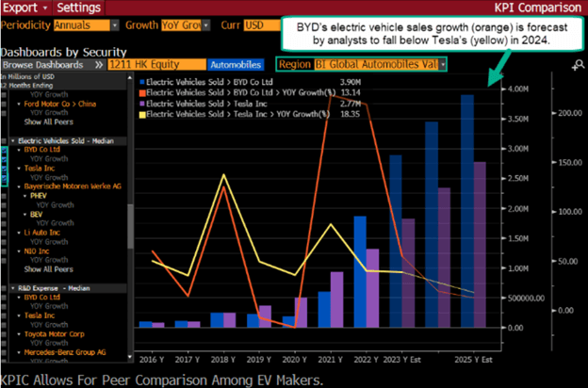Click Show All Peers under NIO Inc
This screenshot has width=588, height=388.
tap(49, 269)
